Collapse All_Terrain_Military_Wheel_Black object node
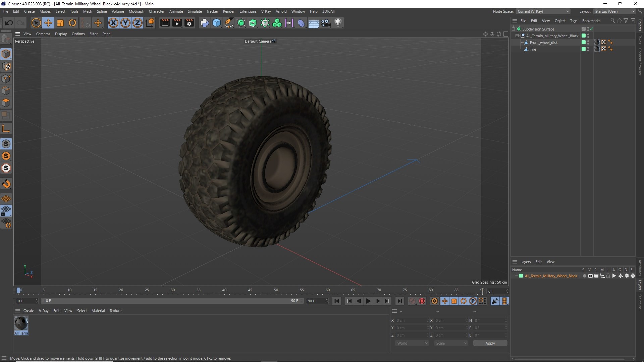This screenshot has width=644, height=362. click(x=517, y=36)
